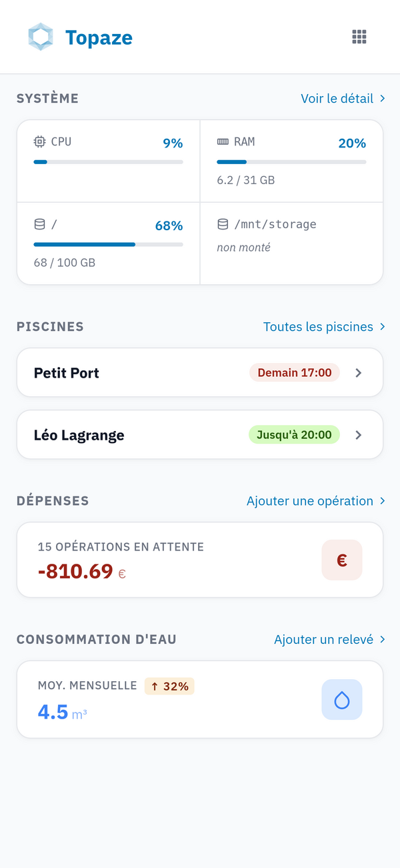Expand the Léo Lagrange pool chevron
Viewport: 400px width, 868px height.
coord(359,435)
